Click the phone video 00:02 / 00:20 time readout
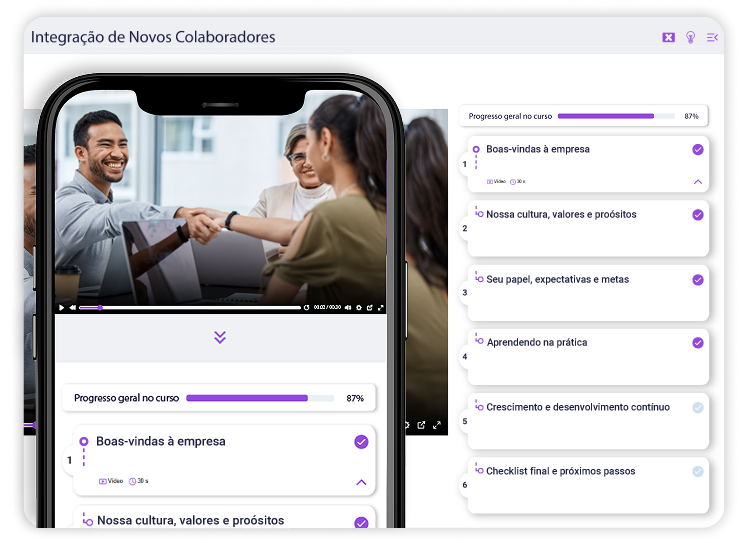The image size is (741, 543). 327,308
